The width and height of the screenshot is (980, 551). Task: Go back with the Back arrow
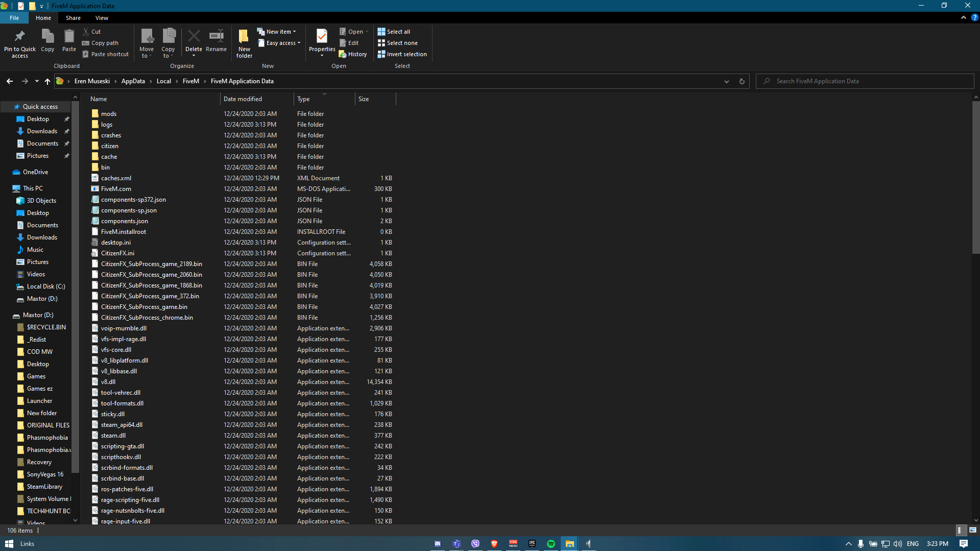tap(10, 81)
